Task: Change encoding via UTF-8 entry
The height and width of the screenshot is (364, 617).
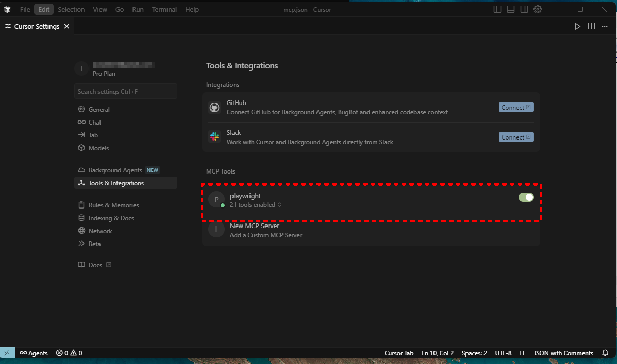Action: [503, 353]
